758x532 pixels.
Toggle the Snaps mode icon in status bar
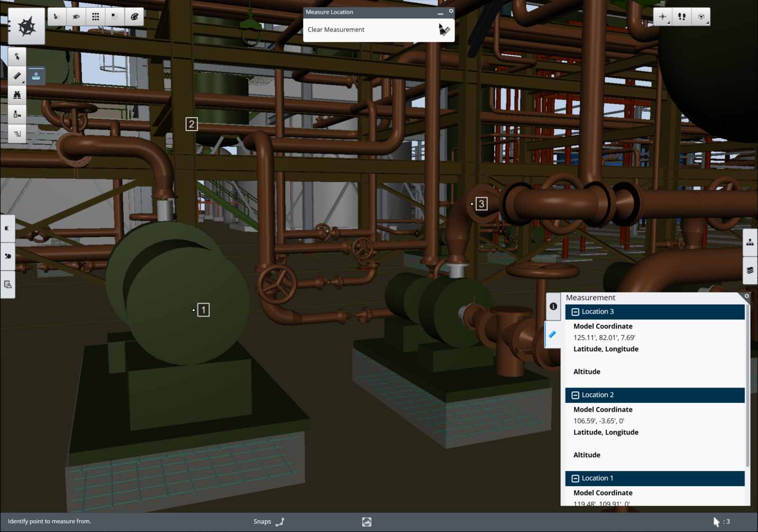coord(280,522)
